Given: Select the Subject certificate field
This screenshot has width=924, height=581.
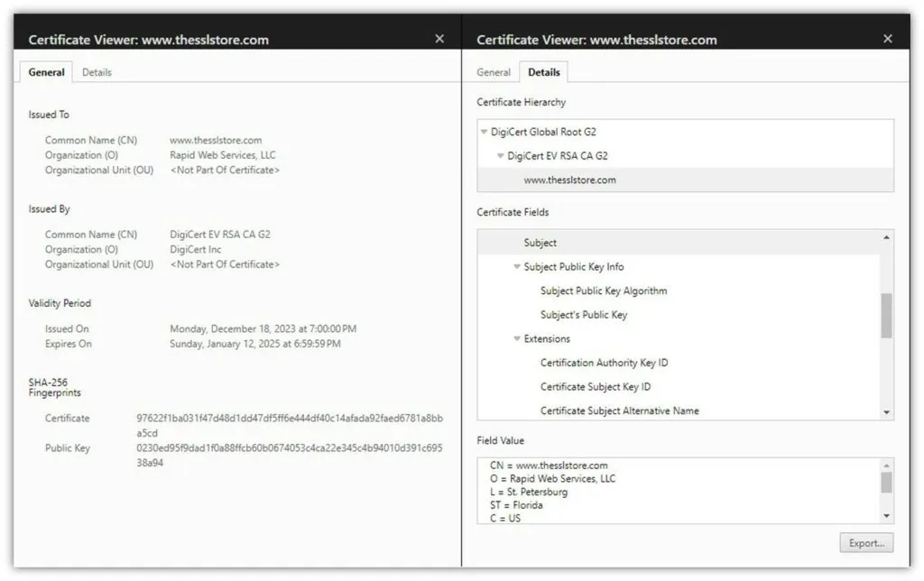Looking at the screenshot, I should (679, 243).
